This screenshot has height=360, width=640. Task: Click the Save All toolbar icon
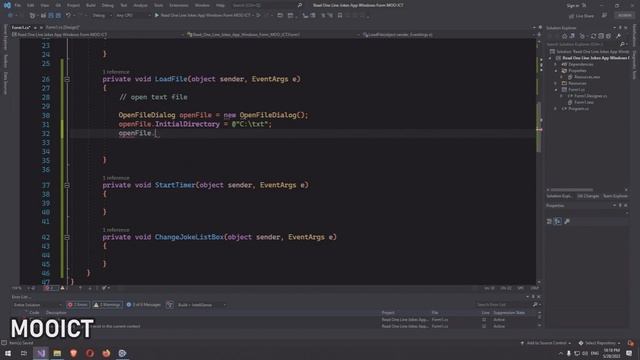(x=58, y=16)
